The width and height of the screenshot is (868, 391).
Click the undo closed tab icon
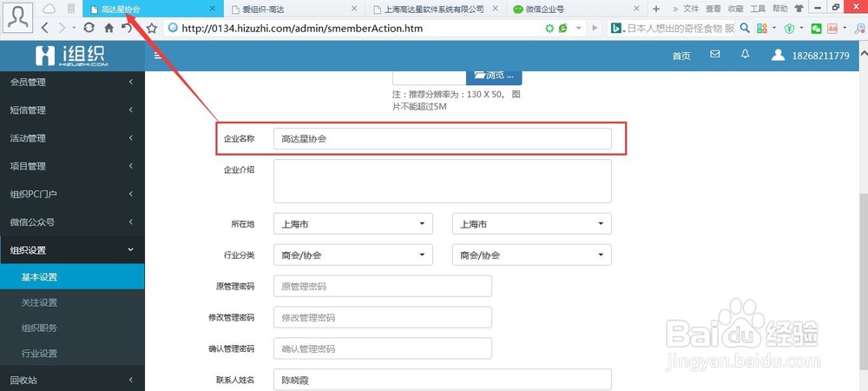tap(128, 28)
